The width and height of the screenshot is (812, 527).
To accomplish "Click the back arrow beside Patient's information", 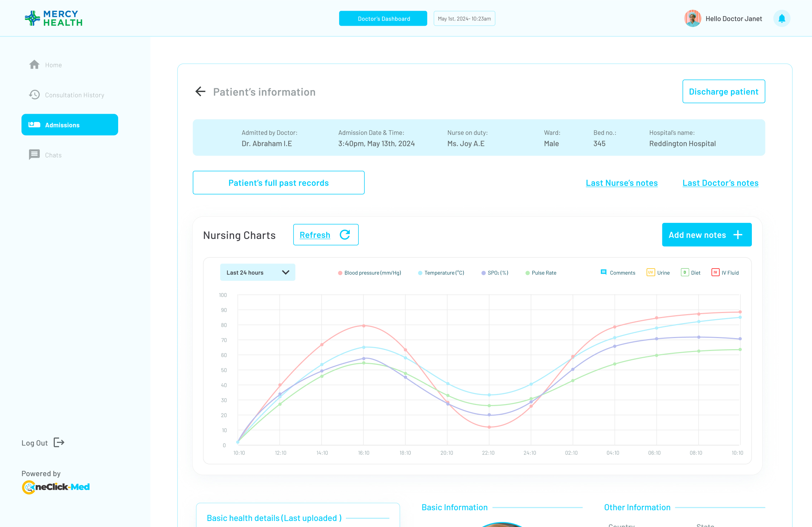I will (x=200, y=92).
